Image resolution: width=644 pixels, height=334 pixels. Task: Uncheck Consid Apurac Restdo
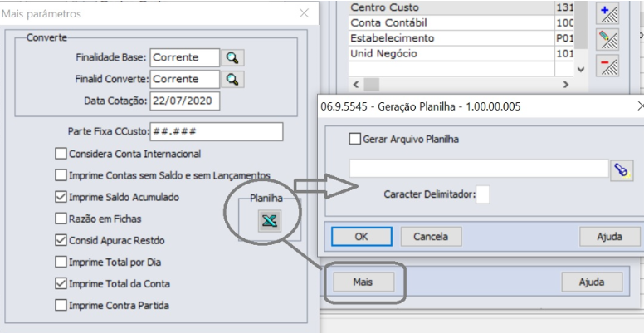pos(61,240)
